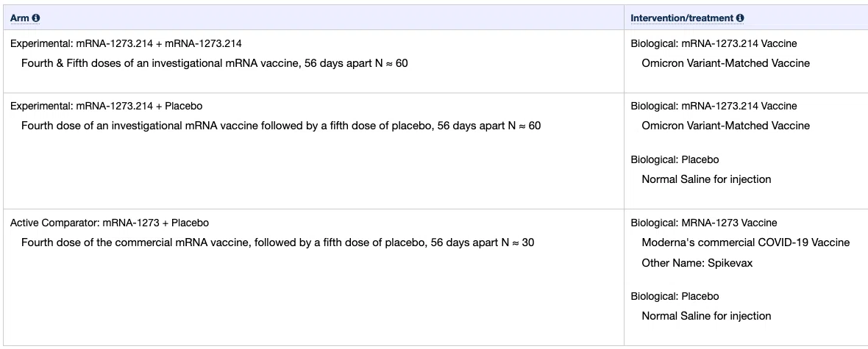Image resolution: width=868 pixels, height=349 pixels.
Task: Click 'Moderna's commercial COVID-19 Vaccine' text
Action: pos(745,242)
